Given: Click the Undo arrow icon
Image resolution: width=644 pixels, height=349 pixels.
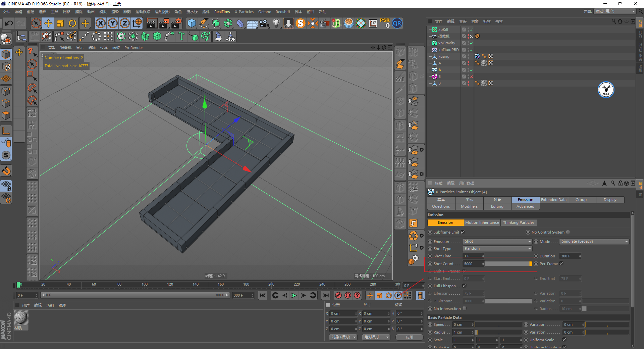Looking at the screenshot, I should coord(9,23).
